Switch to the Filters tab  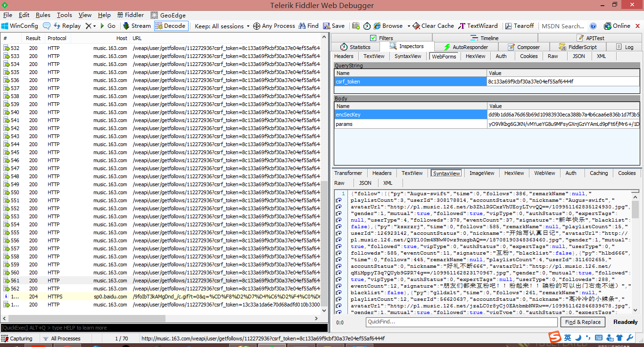381,38
